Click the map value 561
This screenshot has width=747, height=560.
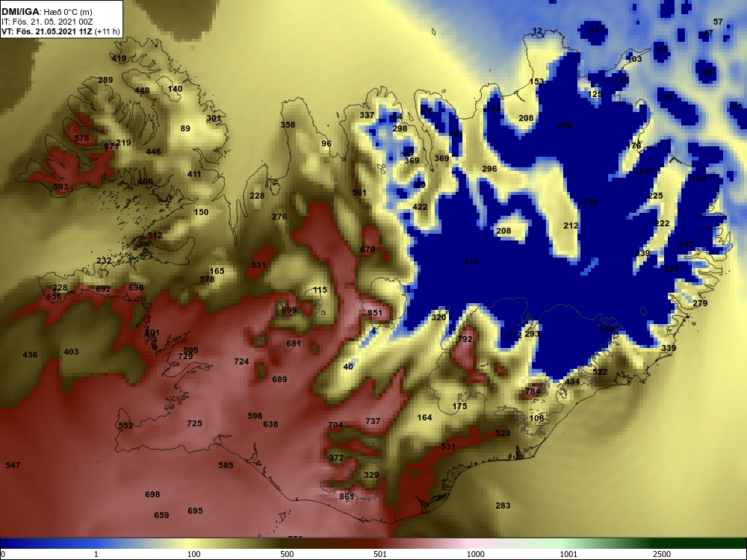tap(359, 193)
